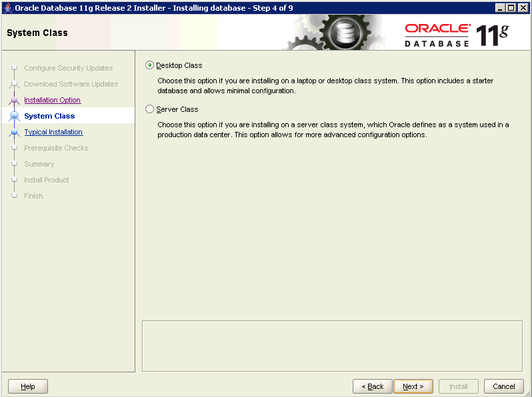Click the Oracle Database 11g logo
Screen dimensions: 532x397
click(456, 34)
